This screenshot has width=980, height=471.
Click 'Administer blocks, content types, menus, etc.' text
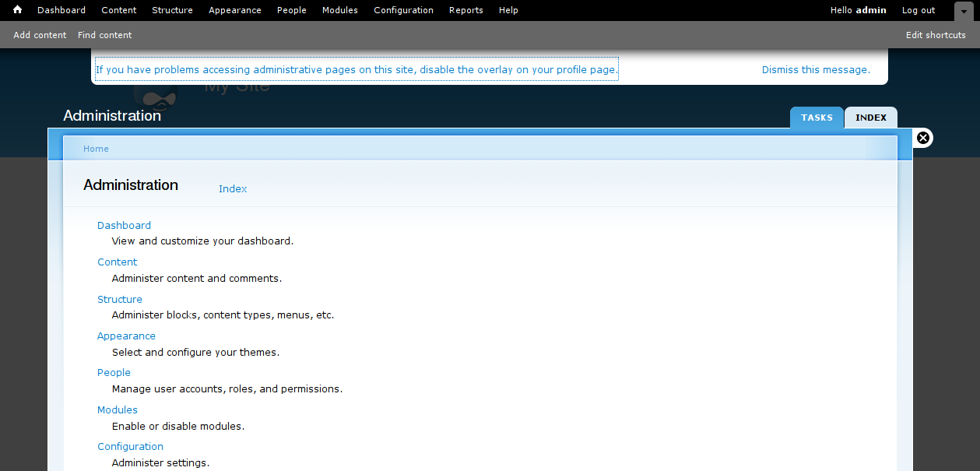click(x=223, y=315)
